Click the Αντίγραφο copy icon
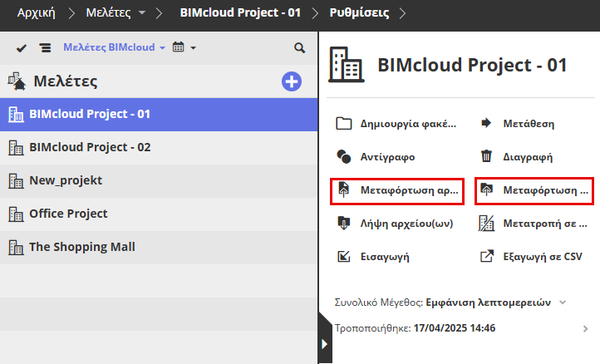This screenshot has height=364, width=600. click(x=343, y=156)
